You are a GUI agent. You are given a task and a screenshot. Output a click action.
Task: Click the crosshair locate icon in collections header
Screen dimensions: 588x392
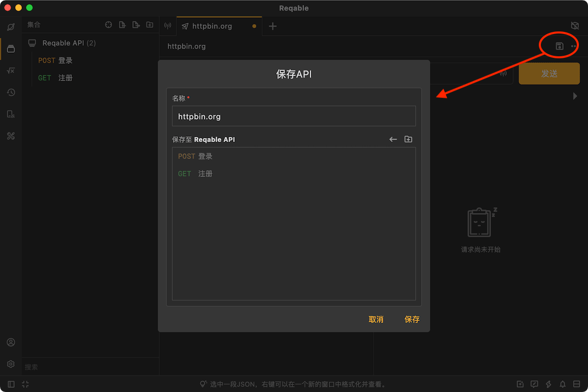pos(108,25)
